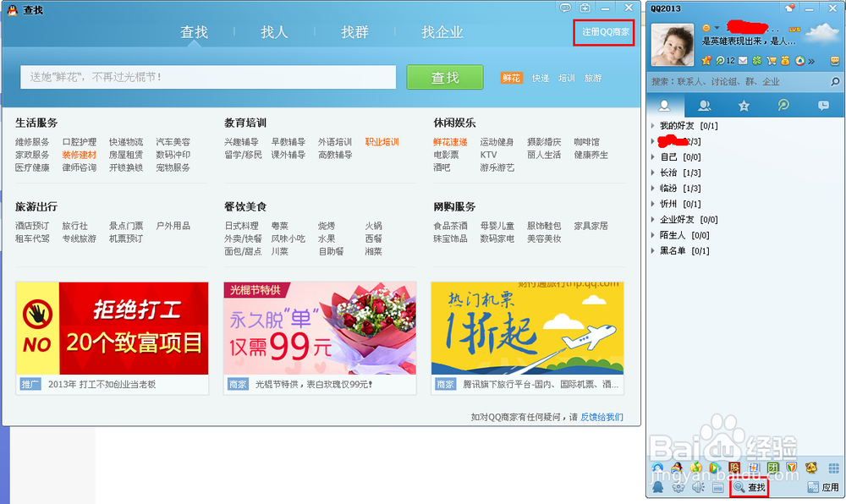
Task: Open the 光棍节特供 flower banner
Action: pos(320,328)
